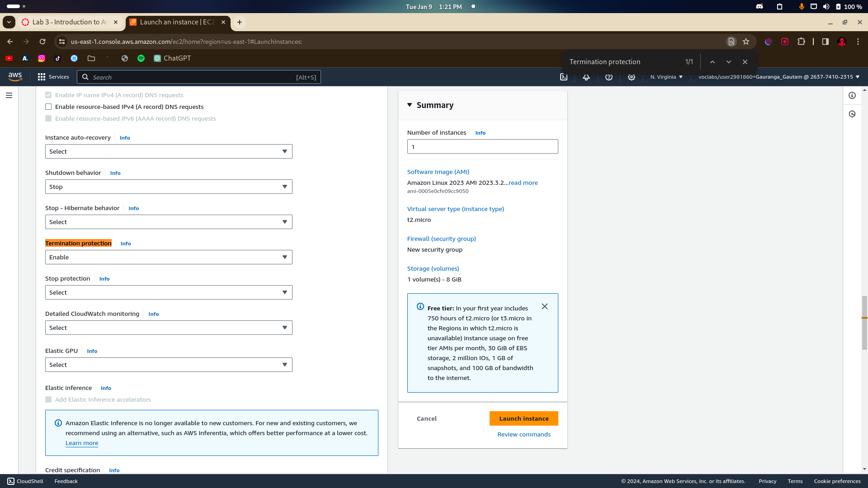Click the Launch instance button
The image size is (868, 488).
pyautogui.click(x=524, y=419)
